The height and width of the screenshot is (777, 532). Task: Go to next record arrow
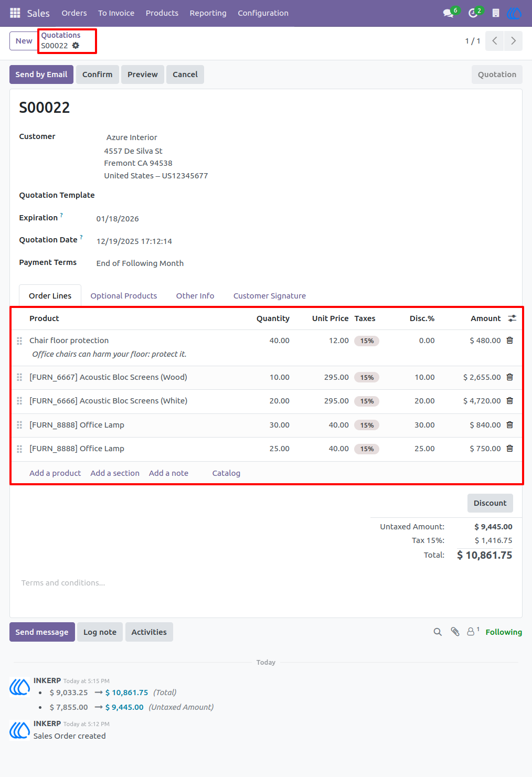tap(513, 41)
